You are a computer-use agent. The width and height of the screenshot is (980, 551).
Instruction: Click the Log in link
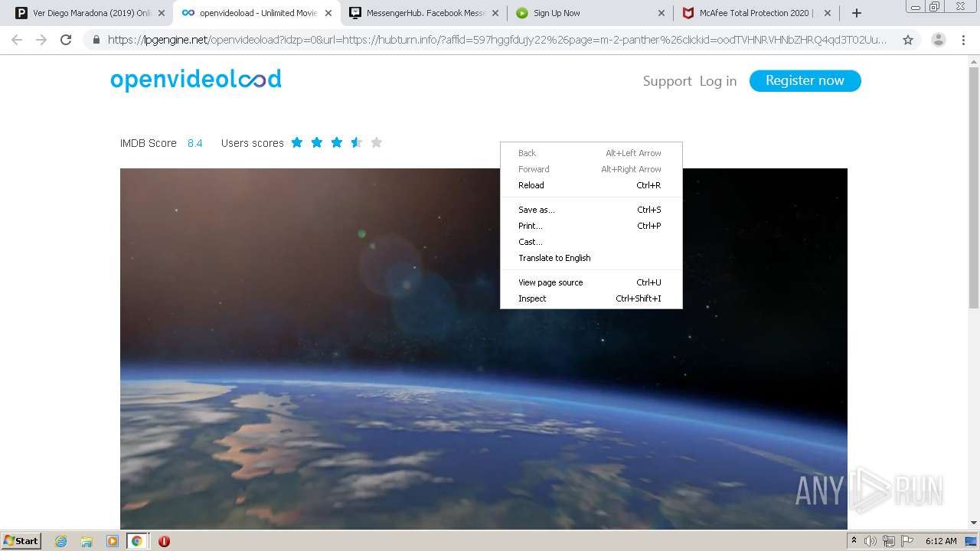[718, 81]
